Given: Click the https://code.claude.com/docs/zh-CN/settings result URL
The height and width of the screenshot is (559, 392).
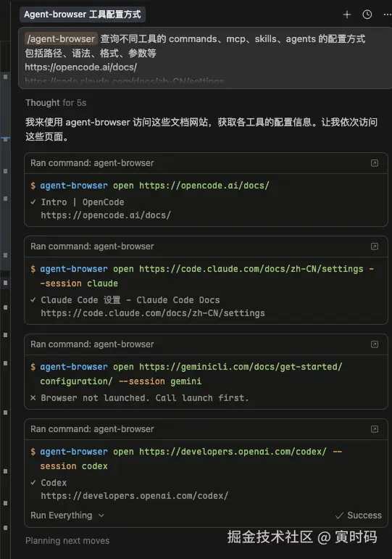Looking at the screenshot, I should pyautogui.click(x=152, y=313).
